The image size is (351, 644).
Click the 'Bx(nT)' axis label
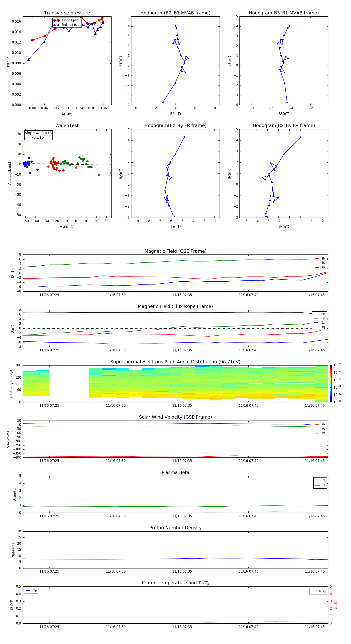(284, 227)
